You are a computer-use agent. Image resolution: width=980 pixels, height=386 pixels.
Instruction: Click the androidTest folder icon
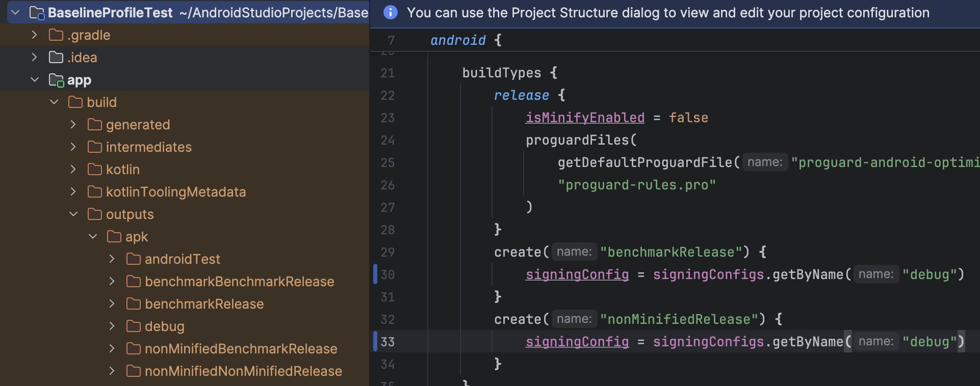pyautogui.click(x=134, y=259)
